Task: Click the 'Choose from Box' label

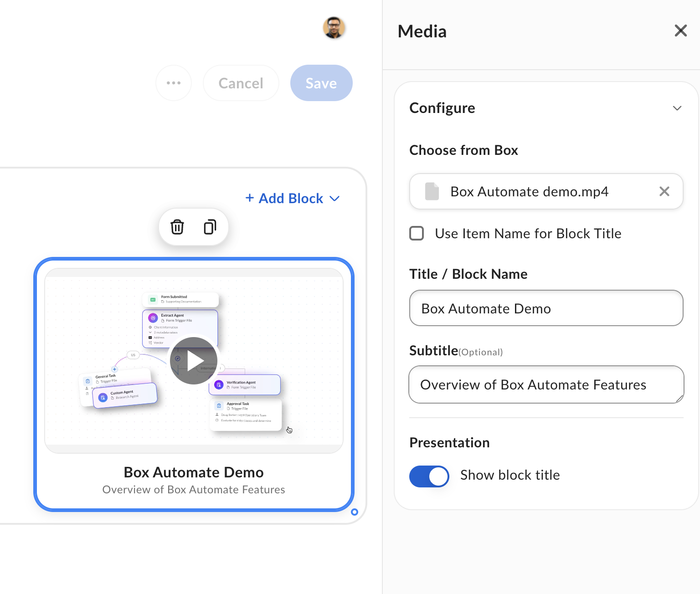Action: pos(463,150)
